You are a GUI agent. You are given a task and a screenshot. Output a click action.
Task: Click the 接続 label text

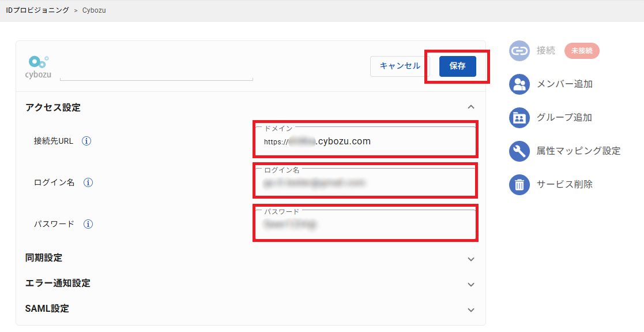546,51
